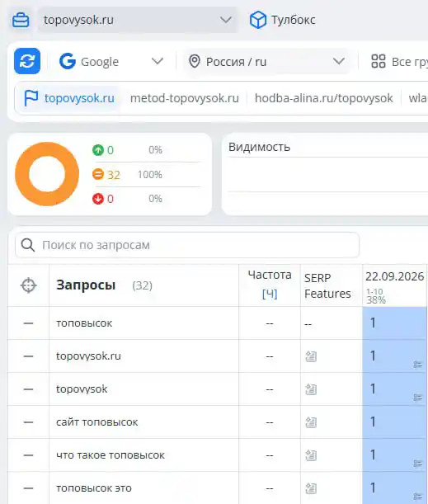Click position 1 cell for сайт топовысок
Image resolution: width=428 pixels, height=504 pixels.
(x=394, y=422)
